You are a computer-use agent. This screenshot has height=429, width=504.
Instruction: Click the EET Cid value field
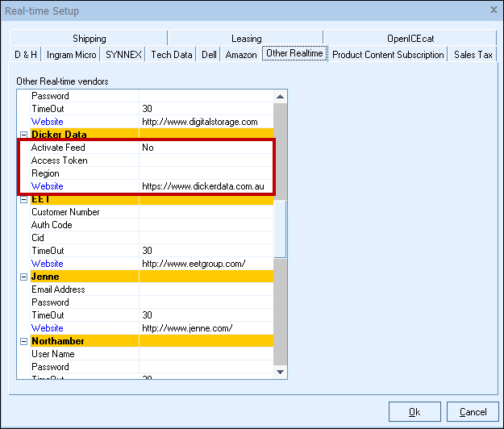[206, 238]
